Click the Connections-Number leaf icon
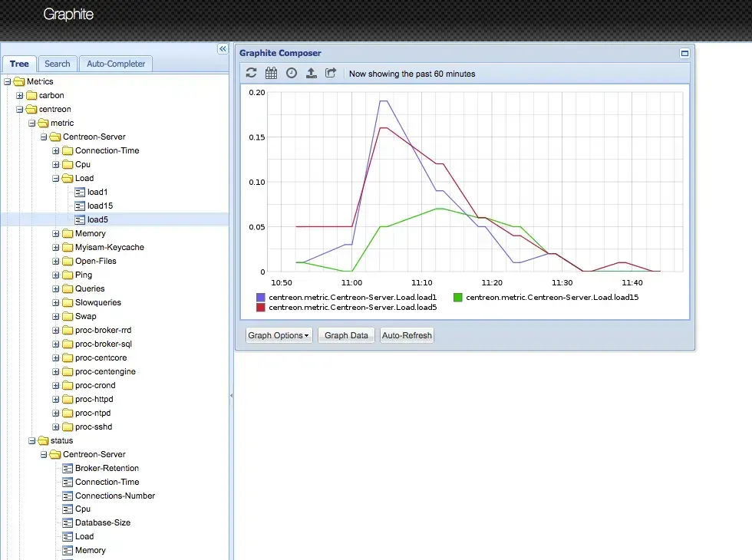Viewport: 752px width, 560px height. coord(68,496)
